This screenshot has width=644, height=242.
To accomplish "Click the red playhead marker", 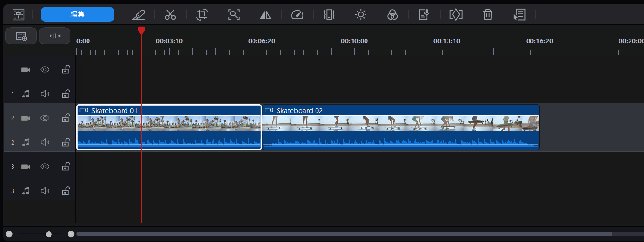I will 141,31.
